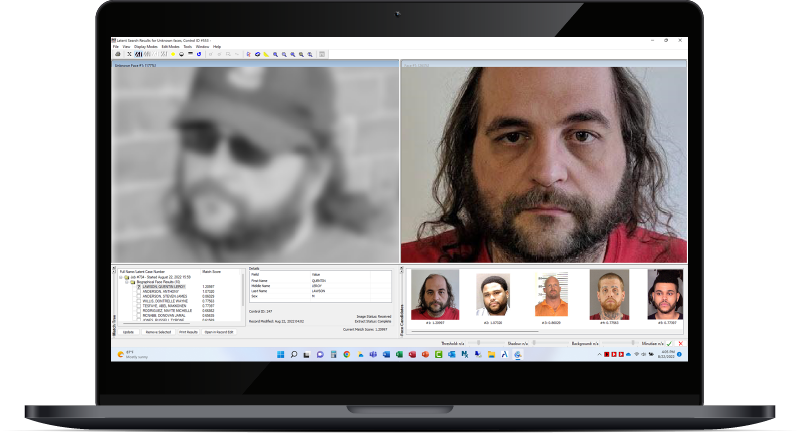The width and height of the screenshot is (800, 434).
Task: Select candidate thumbnail #4 with face tattoos
Action: click(609, 295)
